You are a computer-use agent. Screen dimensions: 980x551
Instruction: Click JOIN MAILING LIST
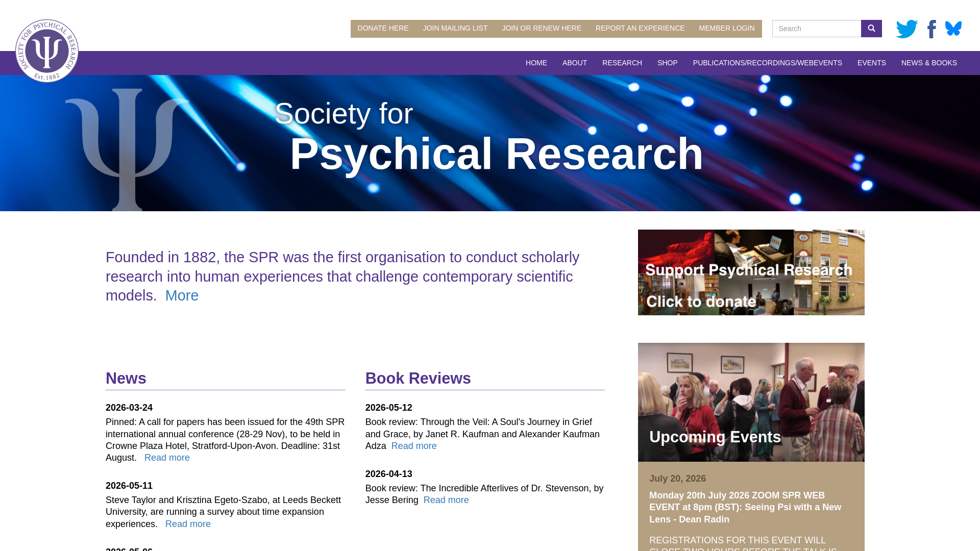[455, 29]
